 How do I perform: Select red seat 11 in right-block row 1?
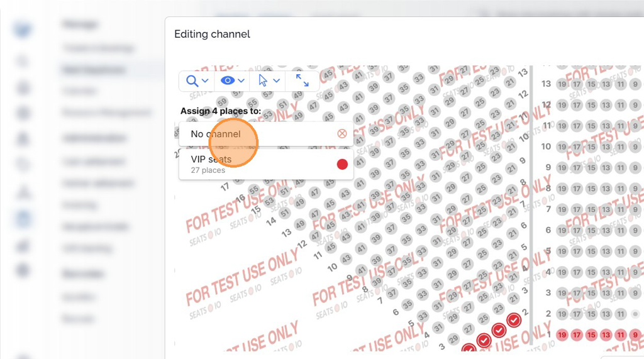point(621,334)
